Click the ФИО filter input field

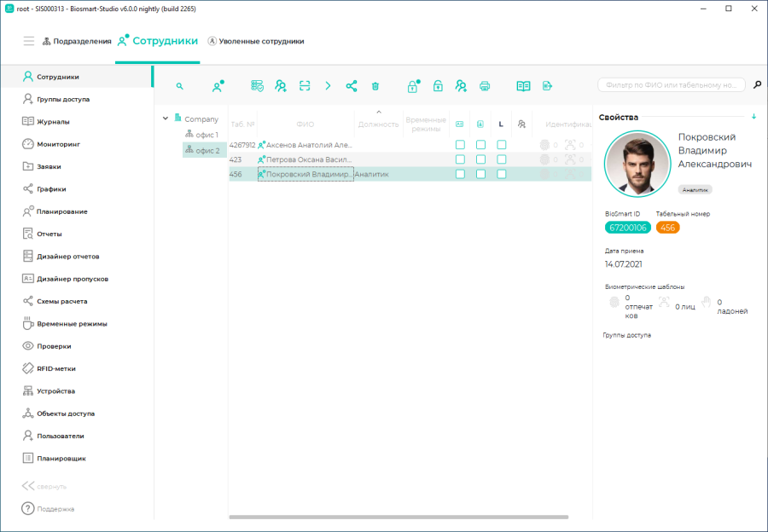pyautogui.click(x=671, y=84)
